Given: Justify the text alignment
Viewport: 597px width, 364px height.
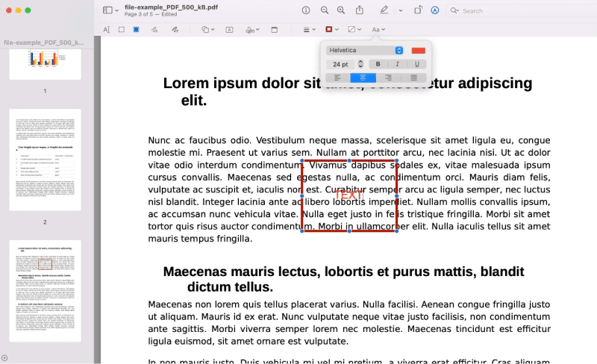Looking at the screenshot, I should pyautogui.click(x=413, y=78).
